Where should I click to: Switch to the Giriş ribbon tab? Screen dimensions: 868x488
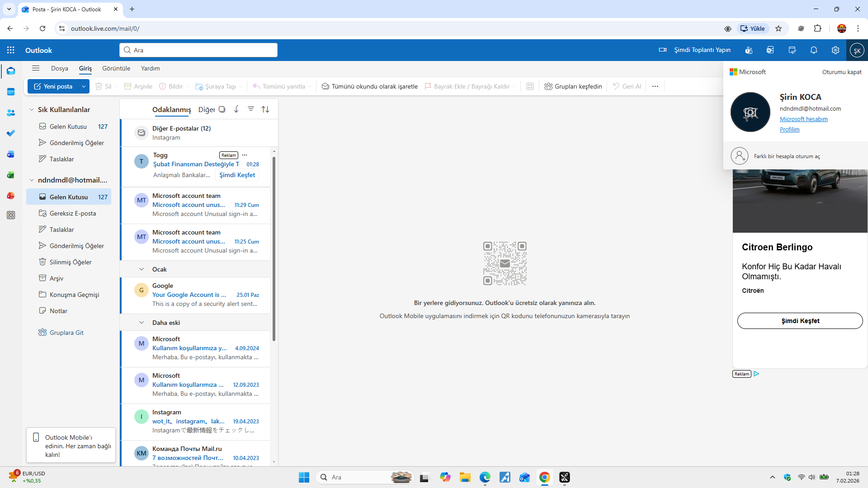(85, 68)
